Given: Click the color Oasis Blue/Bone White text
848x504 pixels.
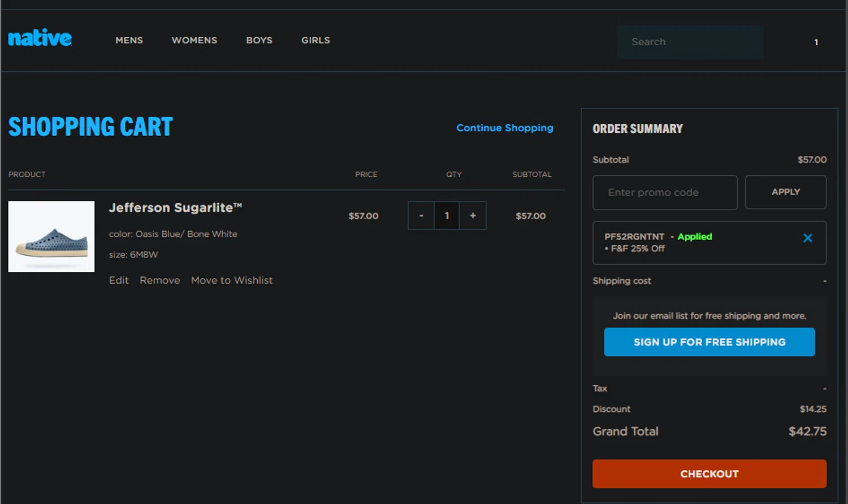Looking at the screenshot, I should click(x=173, y=234).
